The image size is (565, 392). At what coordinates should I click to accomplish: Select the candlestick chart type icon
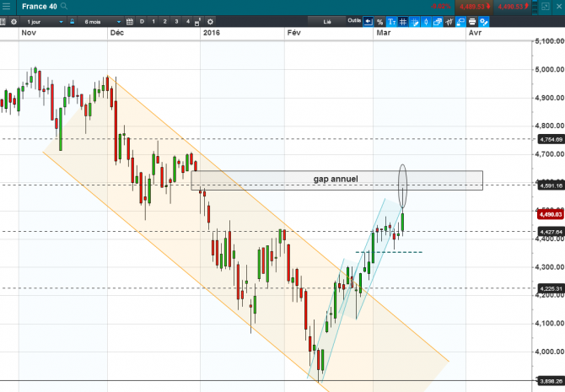[426, 22]
